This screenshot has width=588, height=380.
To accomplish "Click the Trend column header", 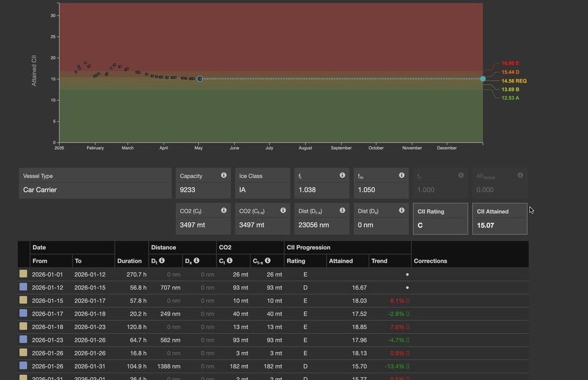I will click(379, 261).
